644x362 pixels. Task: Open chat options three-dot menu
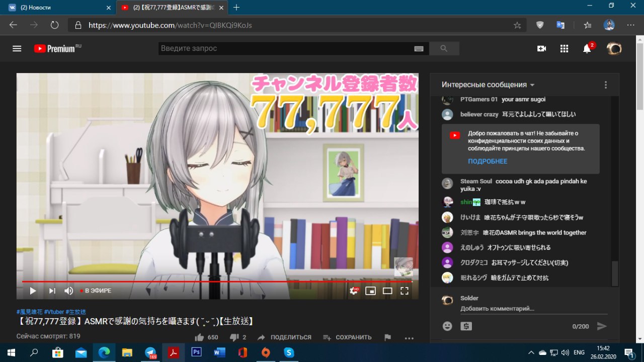(606, 85)
